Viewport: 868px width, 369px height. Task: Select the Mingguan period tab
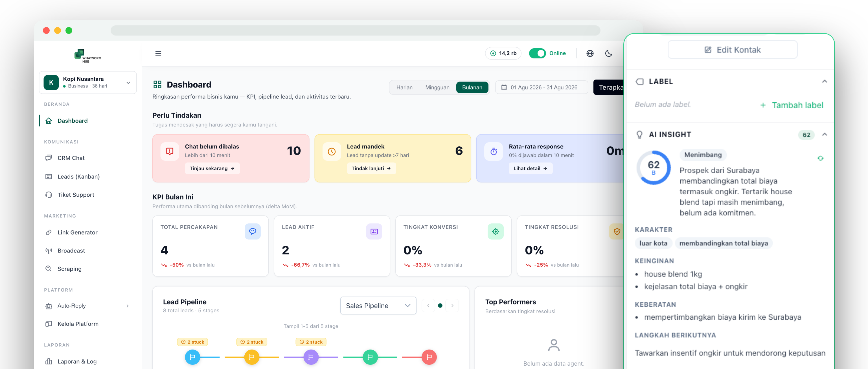[x=437, y=87]
